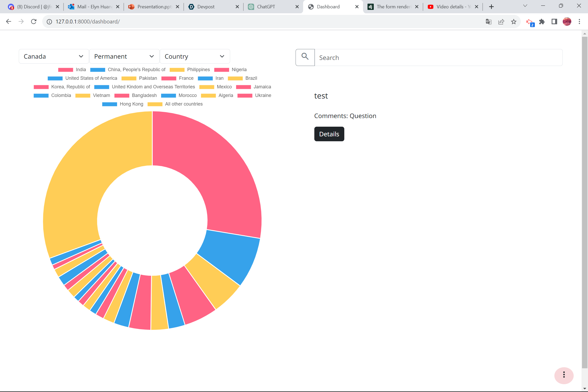Open the Canada dropdown

54,56
